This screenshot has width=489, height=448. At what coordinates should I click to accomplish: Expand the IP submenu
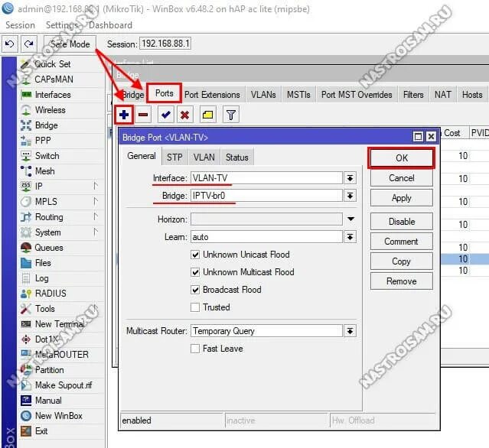[96, 187]
